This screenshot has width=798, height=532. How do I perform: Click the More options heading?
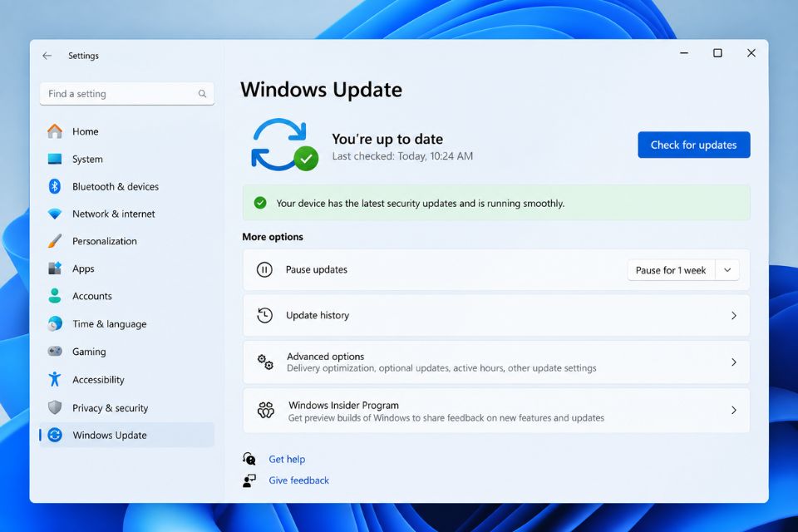click(273, 237)
